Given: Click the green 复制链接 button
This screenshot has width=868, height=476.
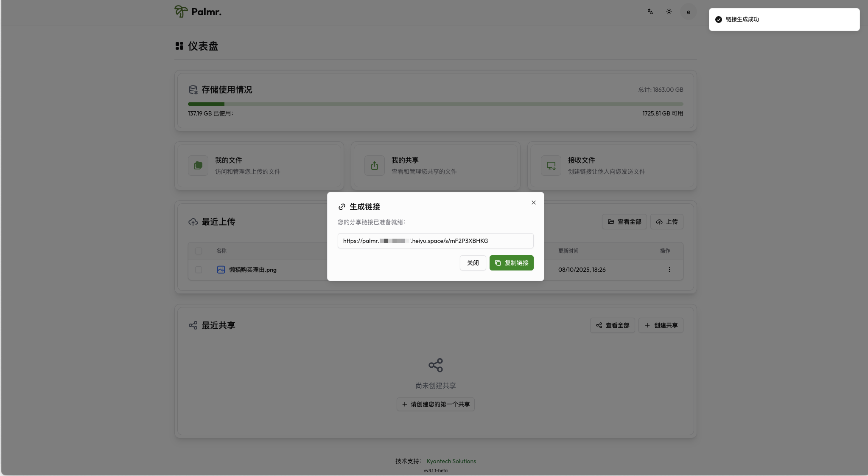Looking at the screenshot, I should 512,263.
